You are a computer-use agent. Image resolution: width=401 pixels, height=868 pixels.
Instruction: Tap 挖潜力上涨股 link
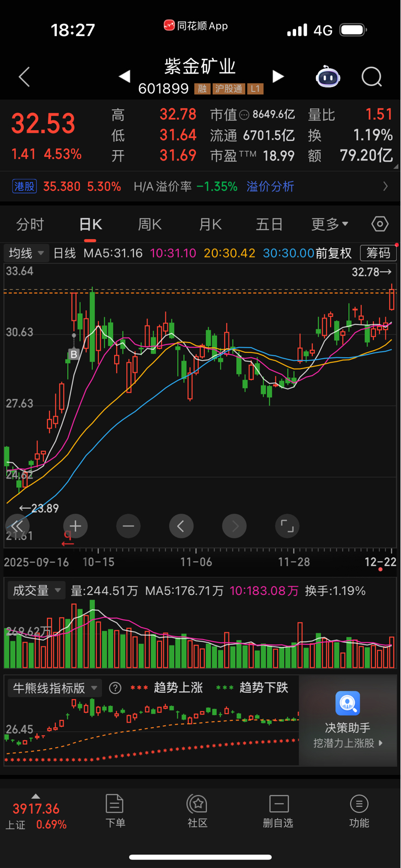348,743
